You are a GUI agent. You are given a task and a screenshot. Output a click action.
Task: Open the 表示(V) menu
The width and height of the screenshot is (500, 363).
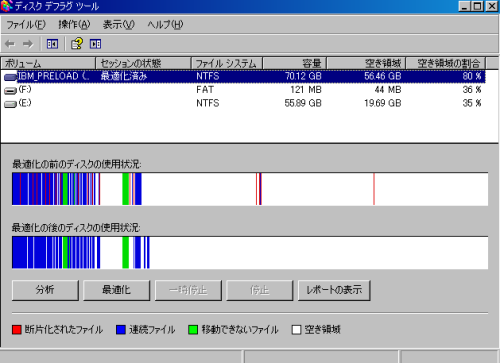[x=118, y=24]
